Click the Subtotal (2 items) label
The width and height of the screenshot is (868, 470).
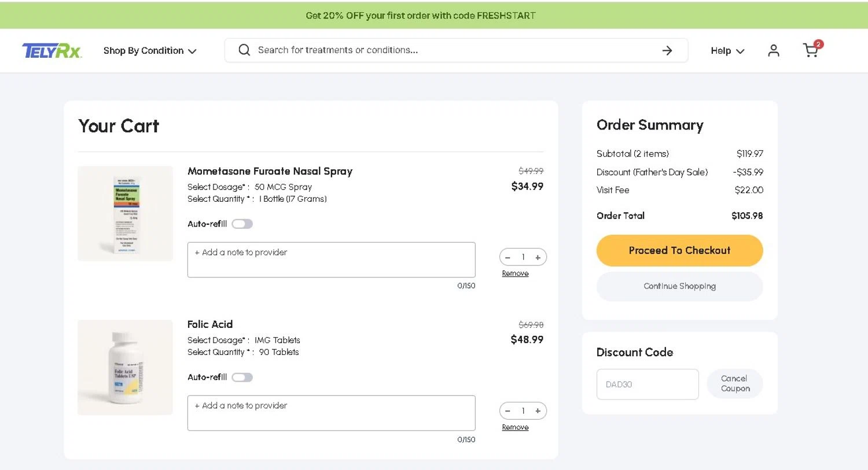(632, 154)
